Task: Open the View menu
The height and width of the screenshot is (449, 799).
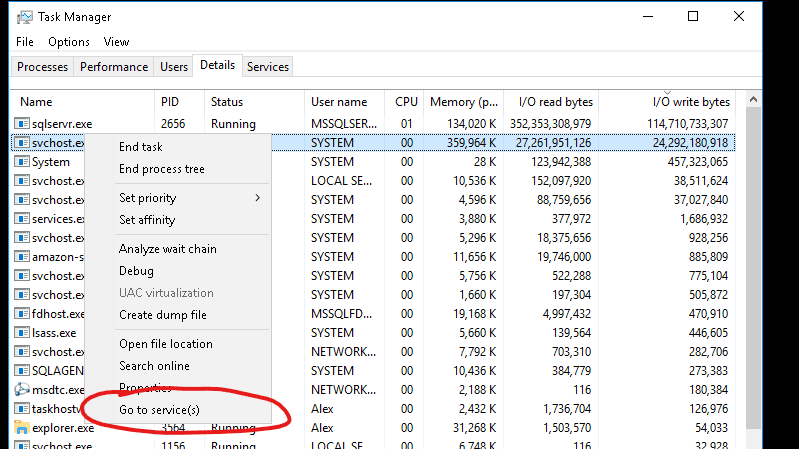Action: [x=116, y=42]
